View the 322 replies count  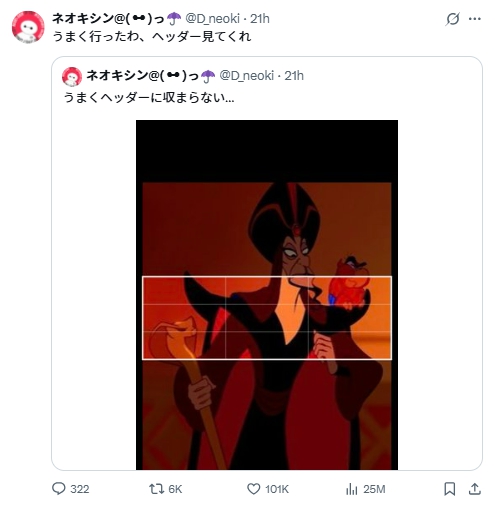coord(80,489)
